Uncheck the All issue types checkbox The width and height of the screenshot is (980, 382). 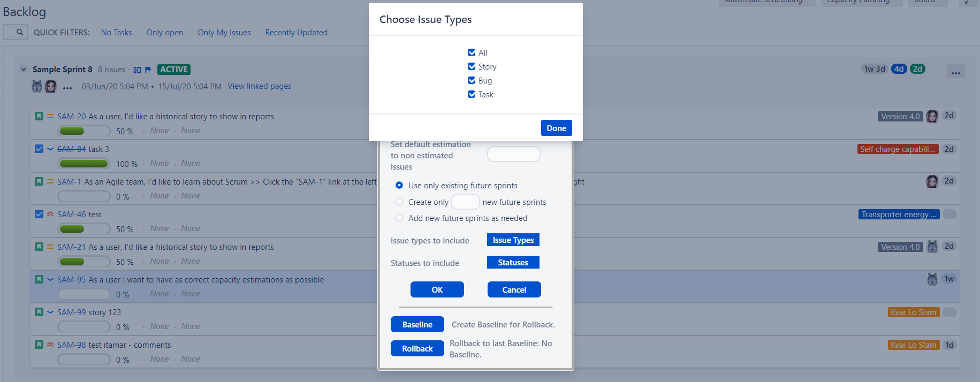coord(472,52)
